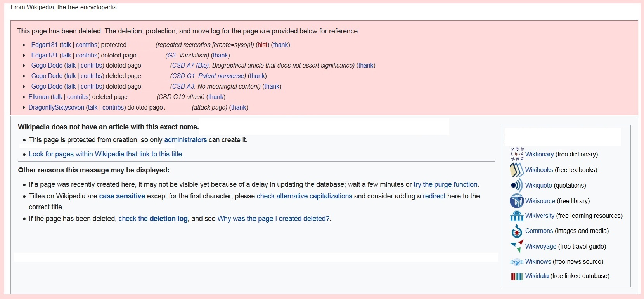
Task: Thank Elkman for CSD G10 deletion
Action: pyautogui.click(x=216, y=97)
